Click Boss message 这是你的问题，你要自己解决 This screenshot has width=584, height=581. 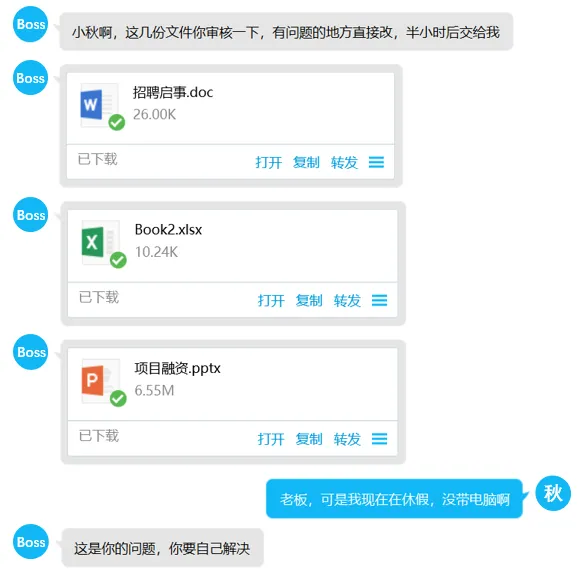click(162, 548)
